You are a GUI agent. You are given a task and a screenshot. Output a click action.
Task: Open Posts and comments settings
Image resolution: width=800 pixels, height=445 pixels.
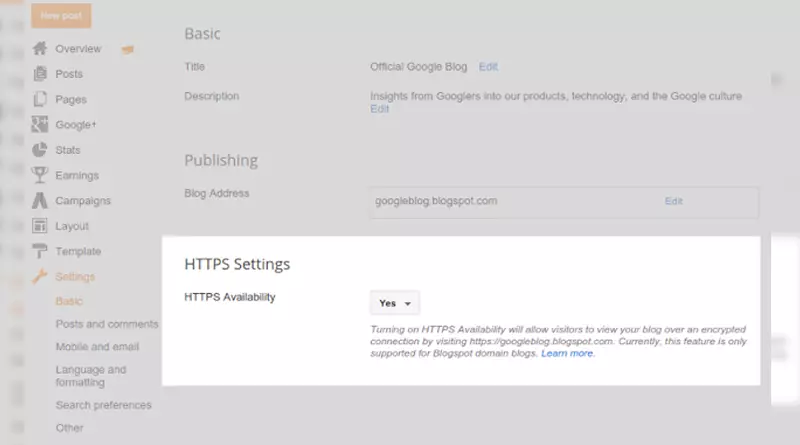click(107, 324)
